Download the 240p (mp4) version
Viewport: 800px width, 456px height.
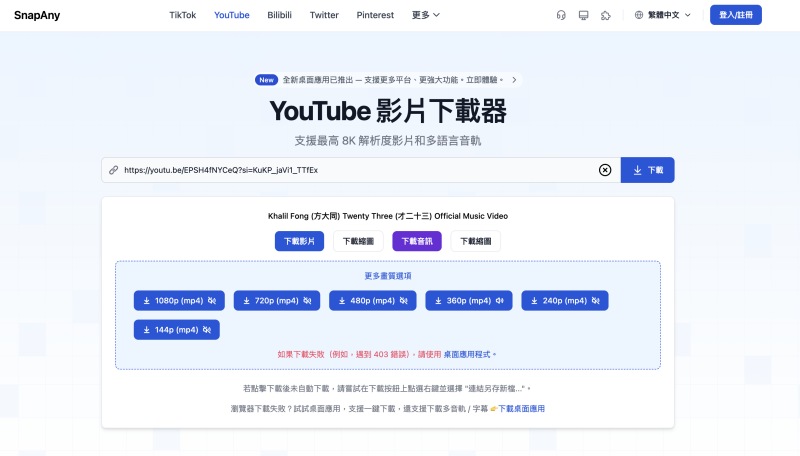tap(565, 300)
